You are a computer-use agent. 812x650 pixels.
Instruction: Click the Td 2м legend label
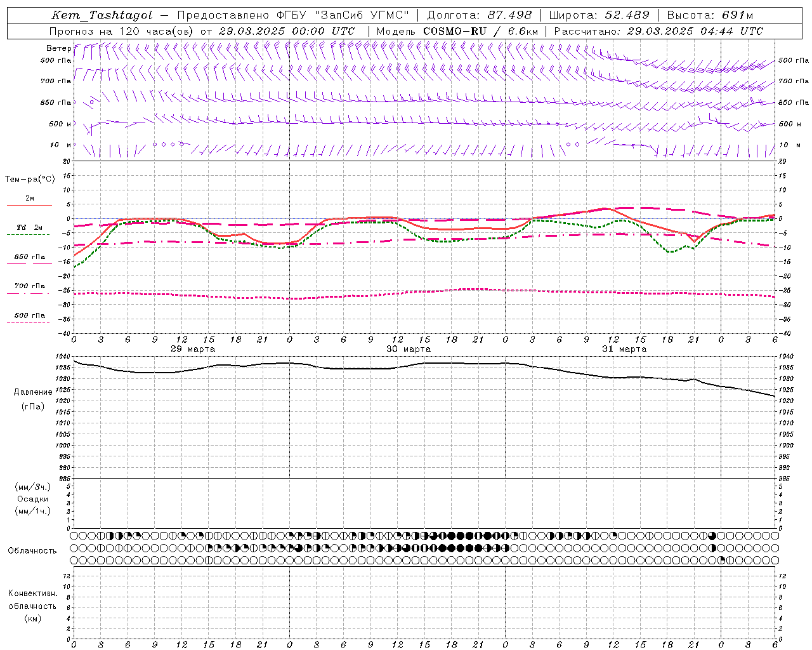30,227
